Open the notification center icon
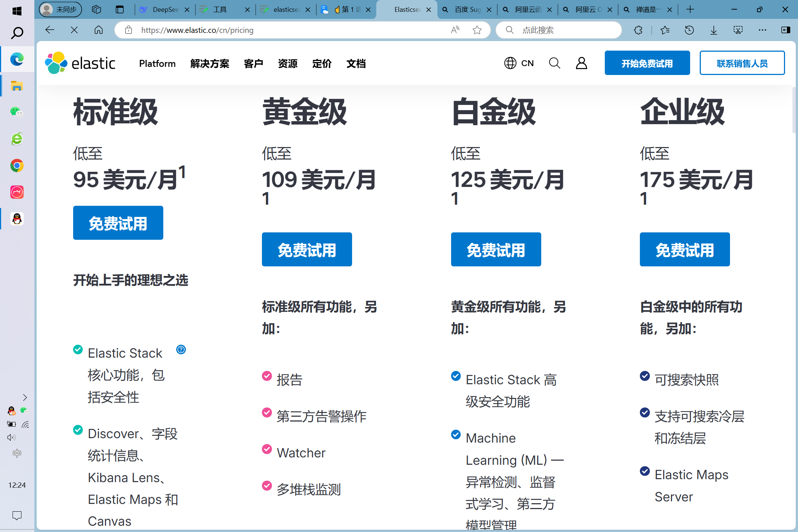Viewport: 798px width, 532px height. pos(17,515)
